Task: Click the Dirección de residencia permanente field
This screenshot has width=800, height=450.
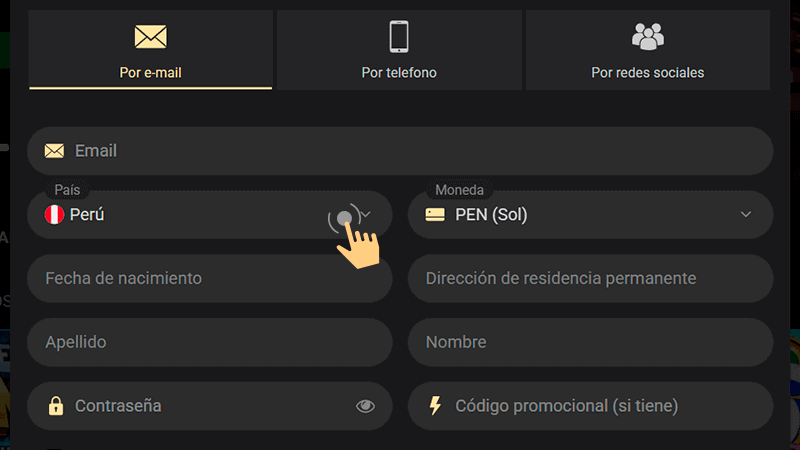Action: pos(590,278)
